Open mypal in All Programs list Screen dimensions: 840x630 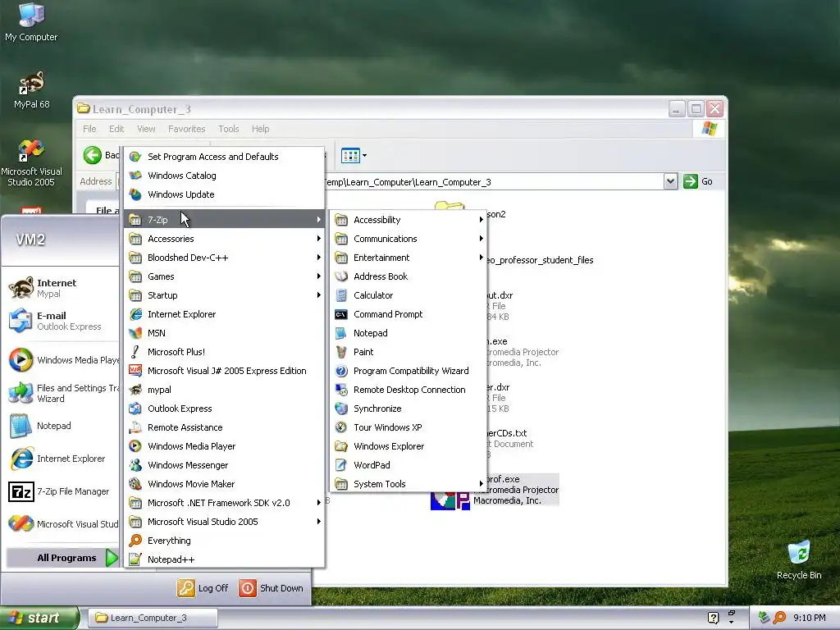pyautogui.click(x=225, y=390)
